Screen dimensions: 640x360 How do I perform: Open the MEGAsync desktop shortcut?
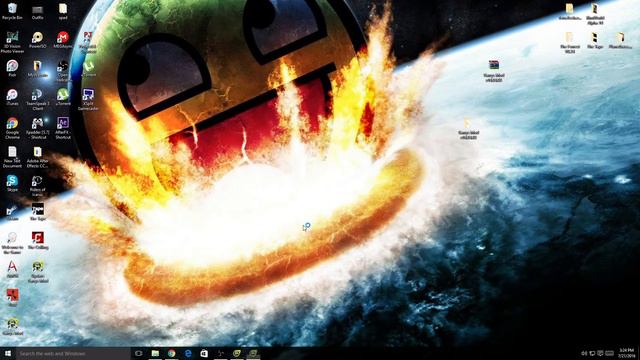click(x=62, y=40)
